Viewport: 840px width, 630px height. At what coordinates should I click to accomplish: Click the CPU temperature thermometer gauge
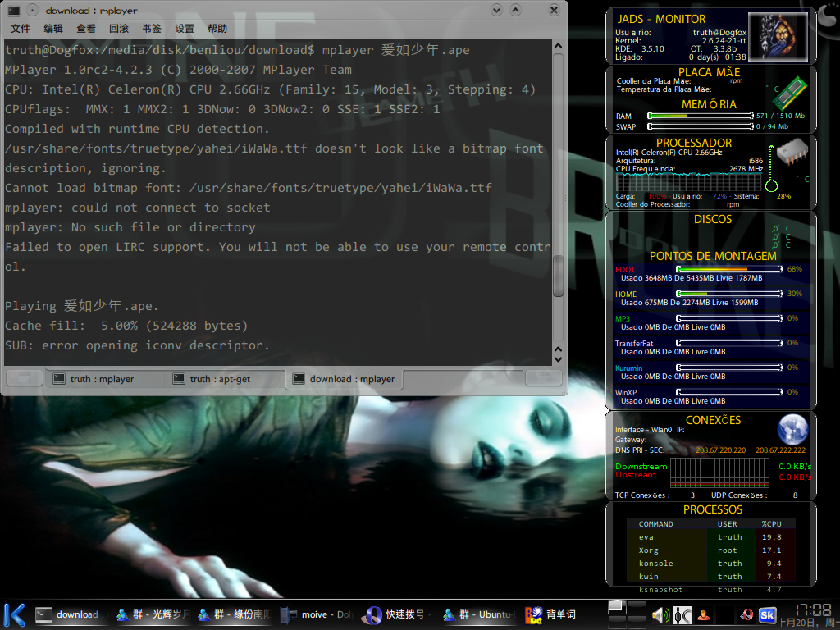tap(771, 168)
